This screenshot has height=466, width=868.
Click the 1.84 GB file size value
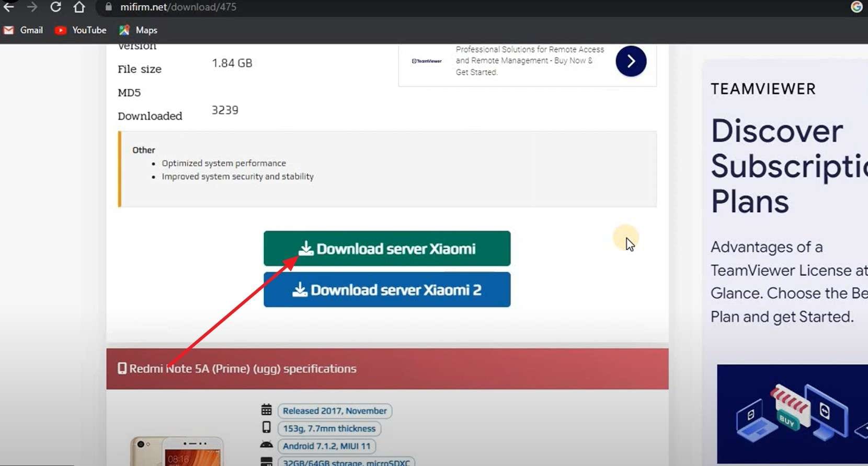pos(232,63)
